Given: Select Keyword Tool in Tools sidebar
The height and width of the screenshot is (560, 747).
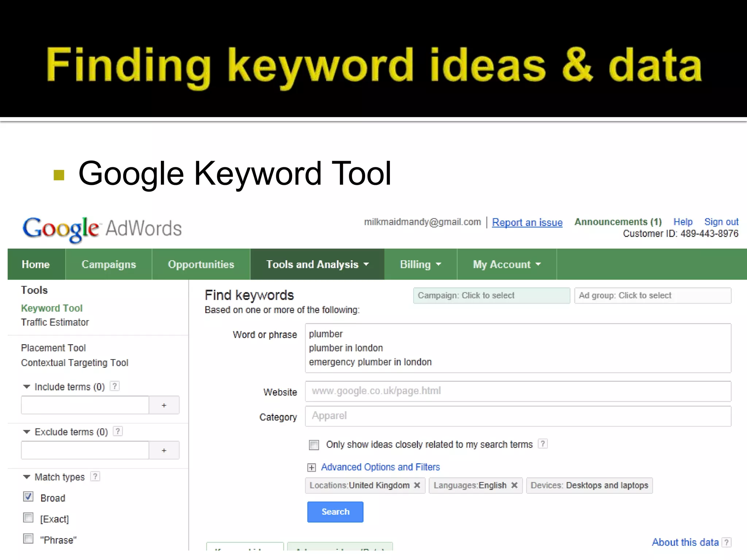Looking at the screenshot, I should (52, 308).
